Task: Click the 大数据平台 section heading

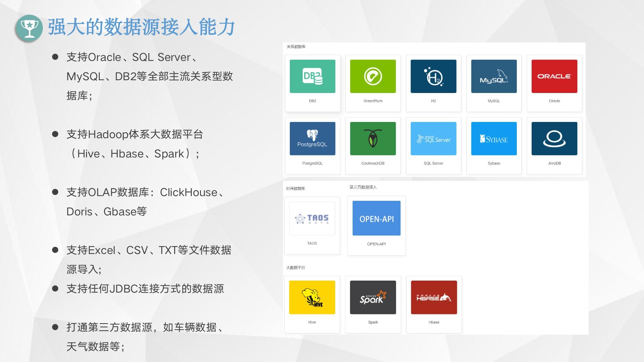Action: [295, 267]
